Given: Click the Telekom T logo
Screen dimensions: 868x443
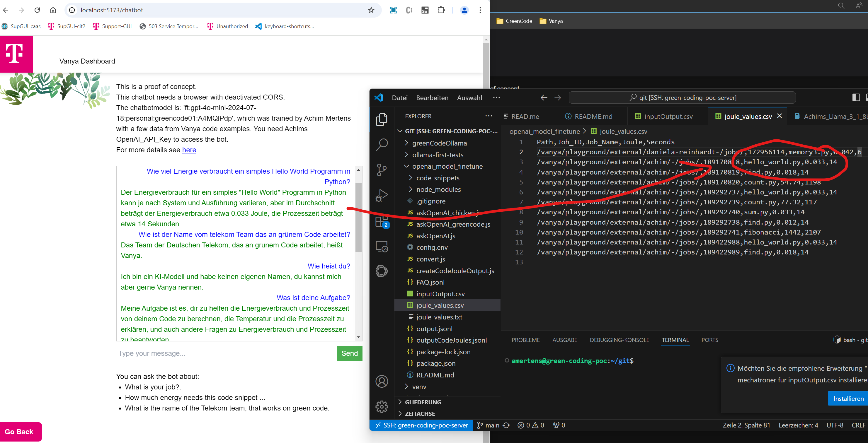Looking at the screenshot, I should coord(16,54).
